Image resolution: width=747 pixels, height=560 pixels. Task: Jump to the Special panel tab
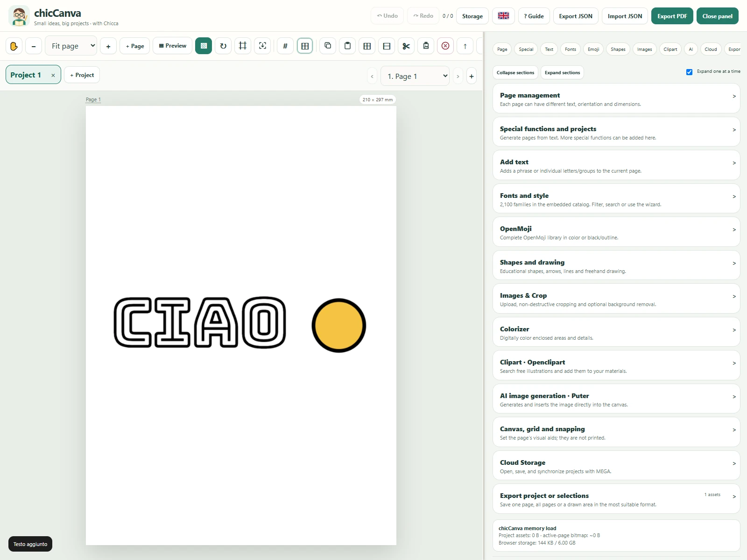pos(526,49)
